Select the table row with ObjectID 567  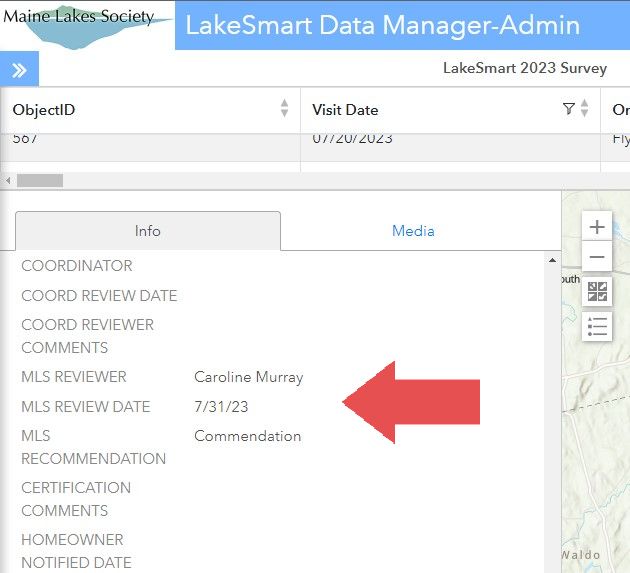point(150,141)
